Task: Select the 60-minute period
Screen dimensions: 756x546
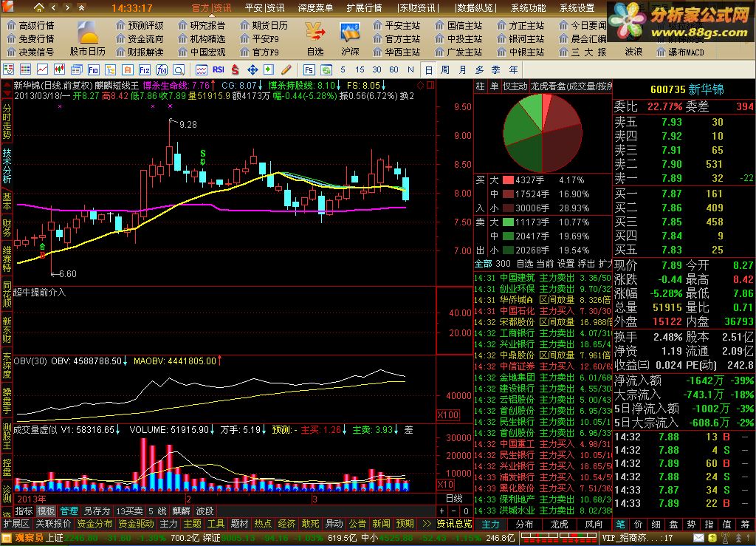Action: 394,69
